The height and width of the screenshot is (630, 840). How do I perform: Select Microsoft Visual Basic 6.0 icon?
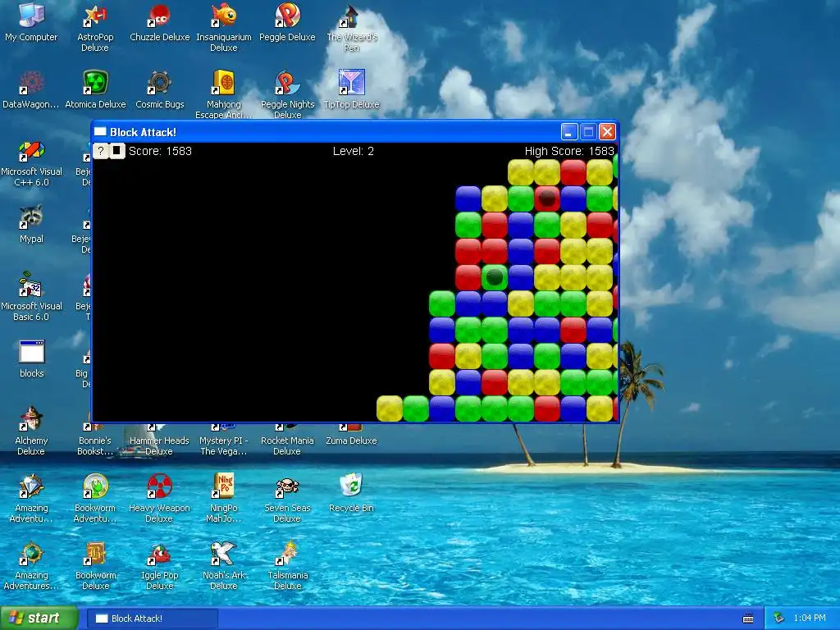click(x=31, y=297)
